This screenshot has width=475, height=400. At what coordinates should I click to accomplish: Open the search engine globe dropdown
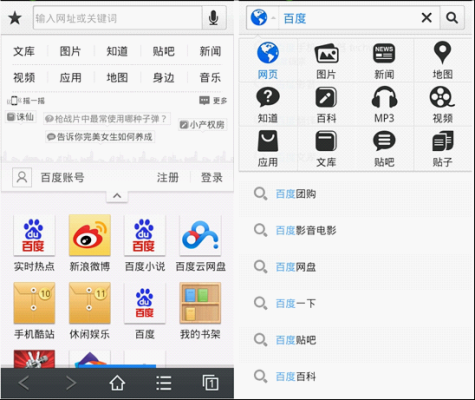click(263, 18)
